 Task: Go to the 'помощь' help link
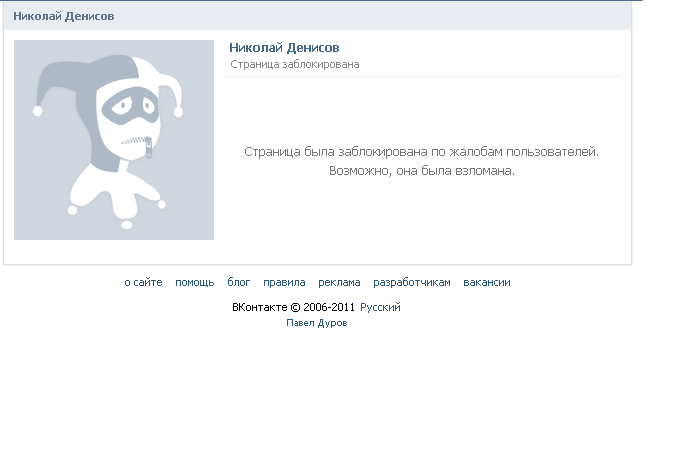click(x=195, y=282)
